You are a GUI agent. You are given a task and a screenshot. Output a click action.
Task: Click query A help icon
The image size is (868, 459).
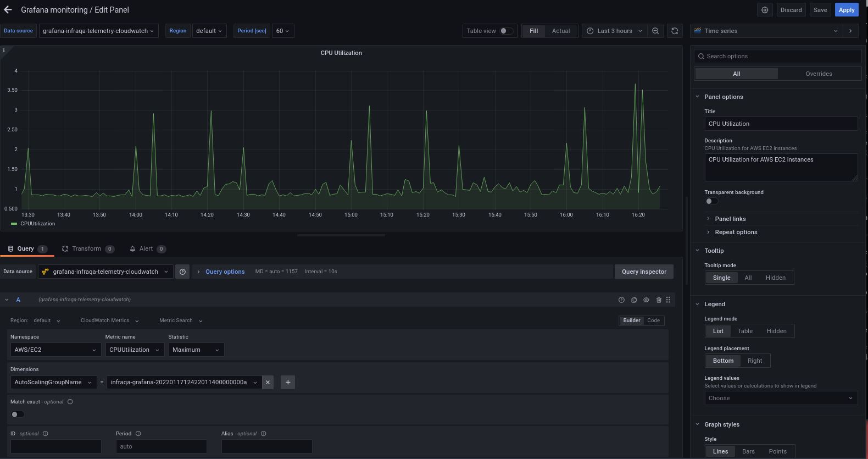(621, 300)
